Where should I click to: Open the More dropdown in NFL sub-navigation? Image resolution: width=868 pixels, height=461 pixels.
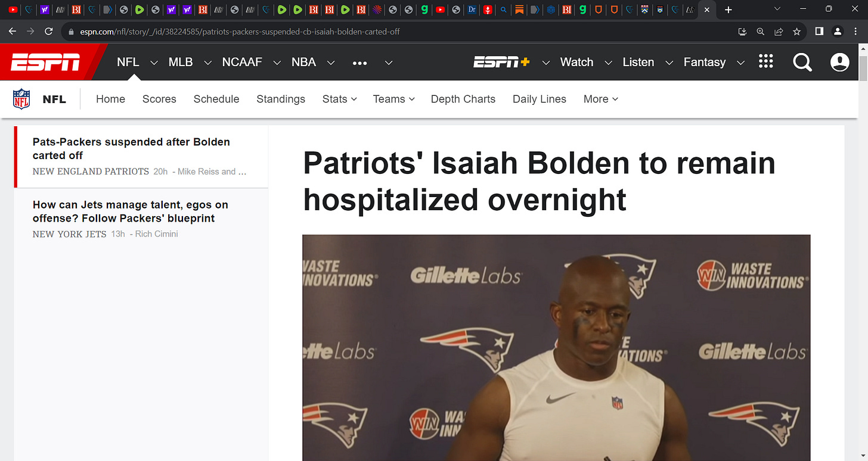click(x=601, y=99)
